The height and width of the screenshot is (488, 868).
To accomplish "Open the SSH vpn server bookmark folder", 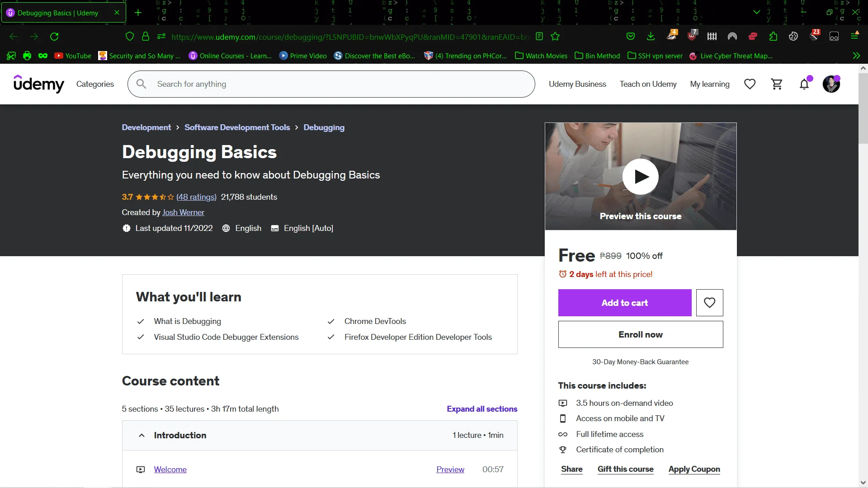I will click(656, 56).
